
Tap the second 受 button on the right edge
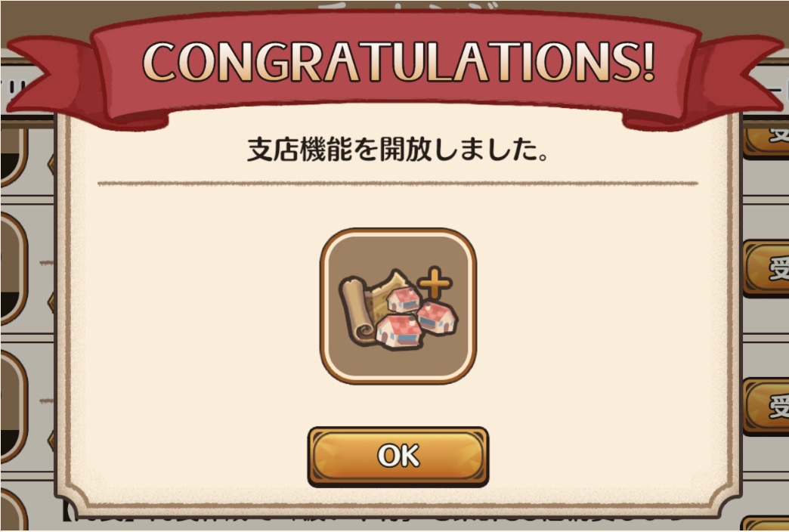pyautogui.click(x=766, y=268)
